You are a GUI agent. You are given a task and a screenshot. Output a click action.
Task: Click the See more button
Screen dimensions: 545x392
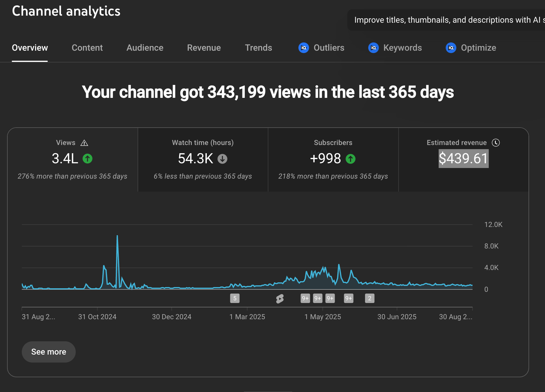click(49, 352)
